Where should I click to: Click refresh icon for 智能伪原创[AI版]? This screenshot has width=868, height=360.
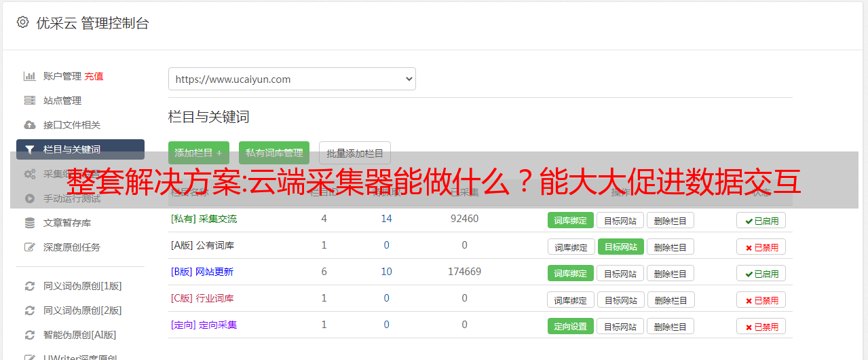tap(29, 335)
